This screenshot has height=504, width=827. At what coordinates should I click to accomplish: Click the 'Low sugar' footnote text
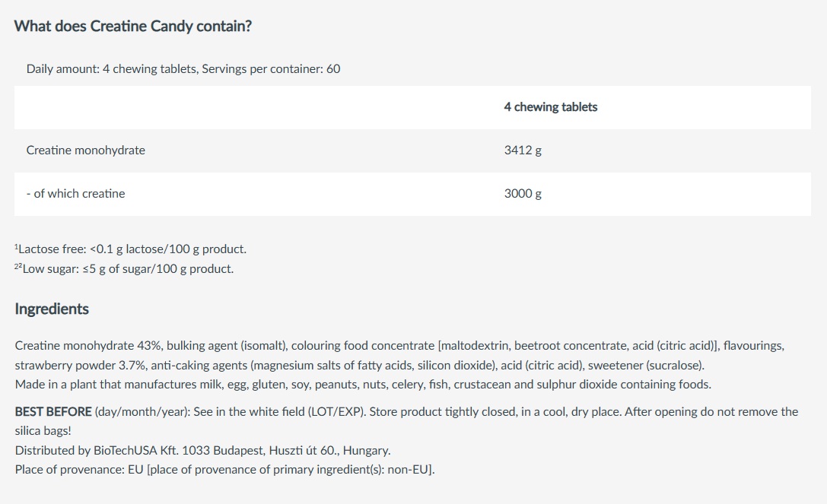coord(126,269)
